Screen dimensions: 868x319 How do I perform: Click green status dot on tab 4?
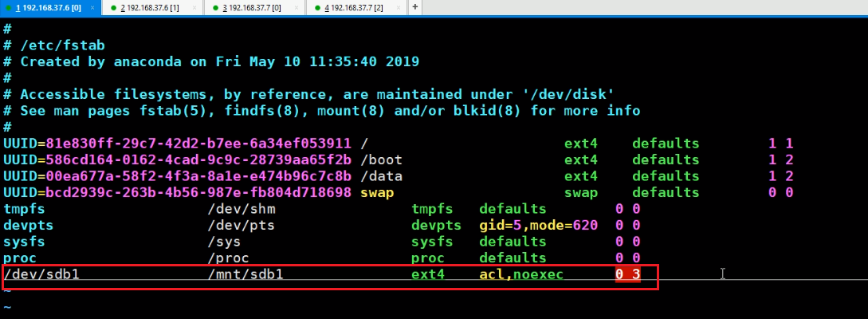tap(318, 8)
